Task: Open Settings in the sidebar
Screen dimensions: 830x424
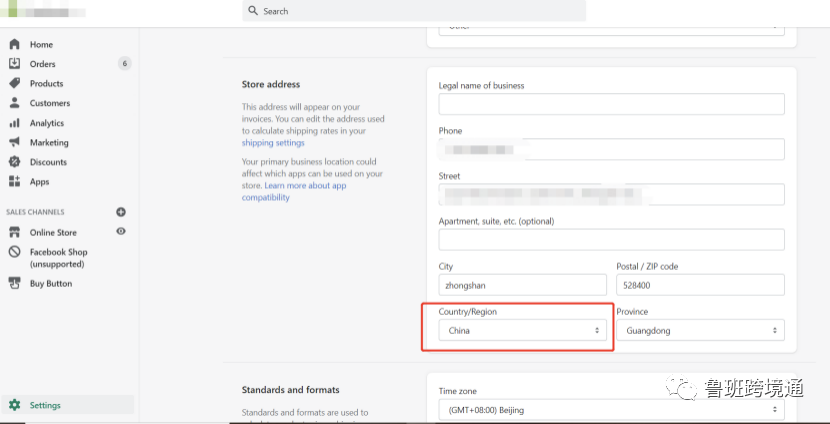Action: tap(45, 405)
